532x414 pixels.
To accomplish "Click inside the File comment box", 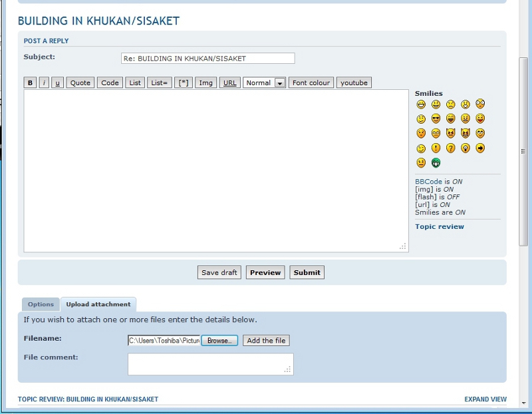I will pyautogui.click(x=210, y=364).
